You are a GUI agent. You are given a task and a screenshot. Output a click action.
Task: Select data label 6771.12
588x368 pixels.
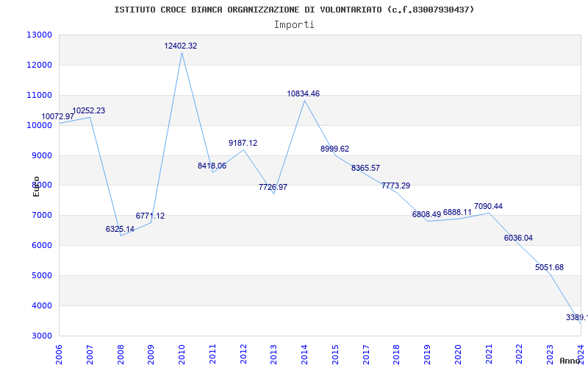[x=150, y=216]
